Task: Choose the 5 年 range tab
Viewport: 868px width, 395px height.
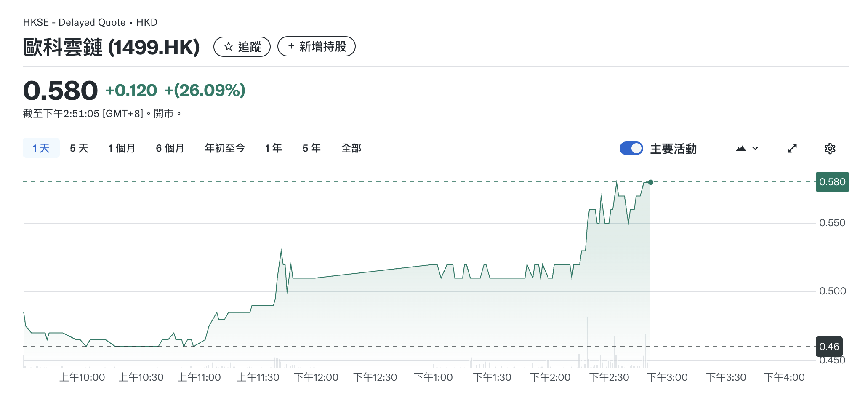Action: 312,148
